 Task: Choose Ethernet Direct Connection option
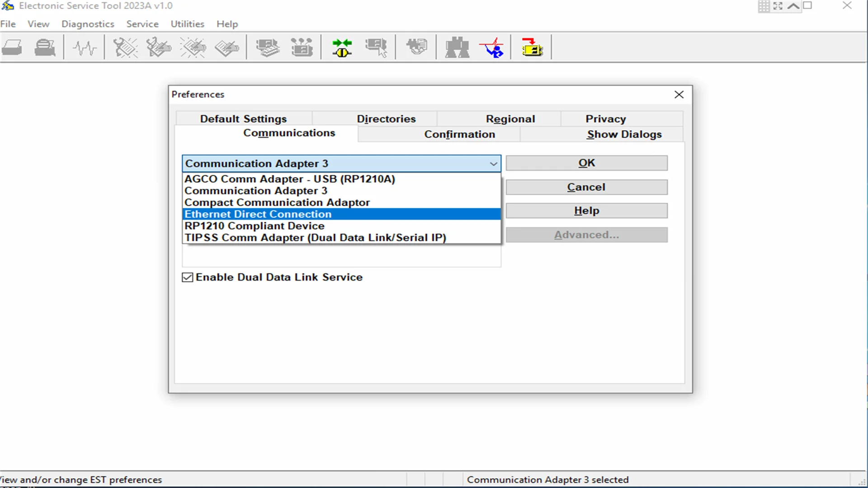(x=341, y=214)
